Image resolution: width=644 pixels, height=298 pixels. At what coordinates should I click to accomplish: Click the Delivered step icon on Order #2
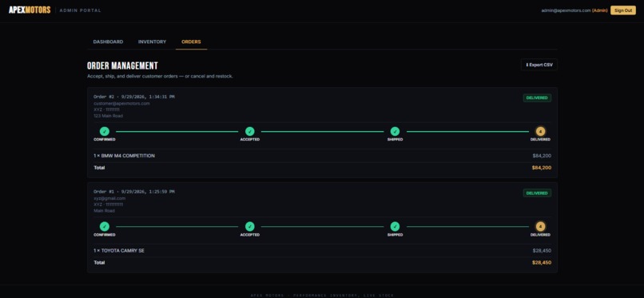[x=540, y=131]
